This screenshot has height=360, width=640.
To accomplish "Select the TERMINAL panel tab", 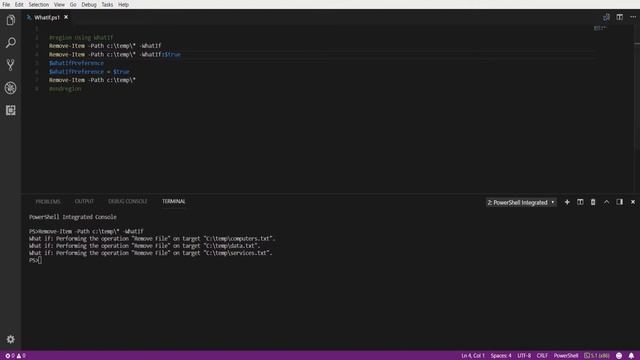I will pos(173,202).
